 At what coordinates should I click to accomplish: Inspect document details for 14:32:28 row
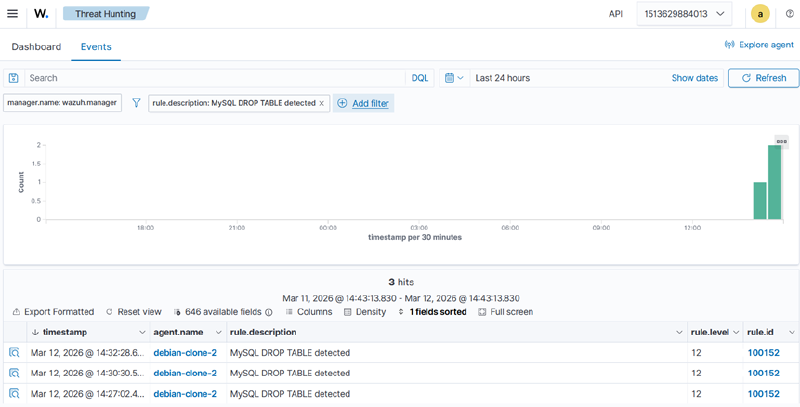click(x=14, y=352)
